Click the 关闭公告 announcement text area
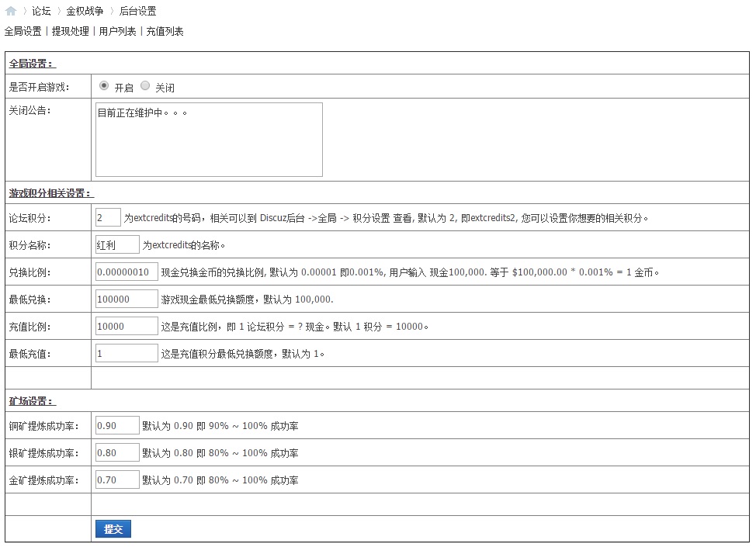Screen dimensions: 756x547 [209, 140]
